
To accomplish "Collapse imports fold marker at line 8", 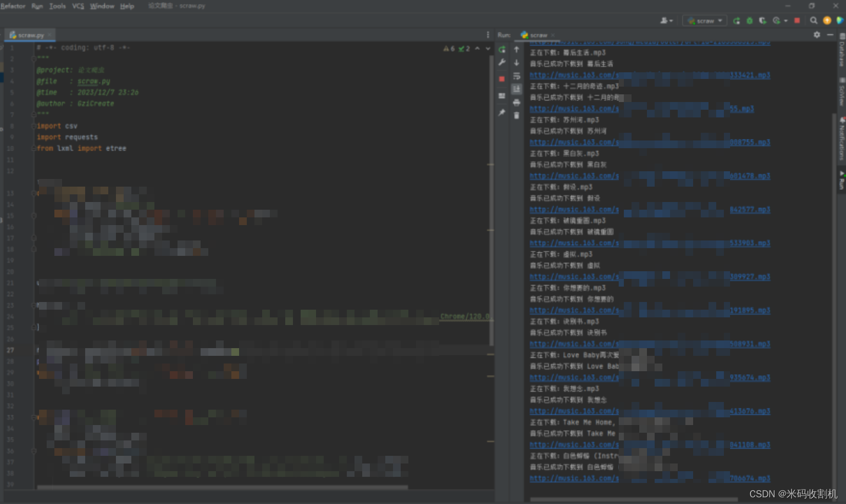I will click(x=33, y=126).
